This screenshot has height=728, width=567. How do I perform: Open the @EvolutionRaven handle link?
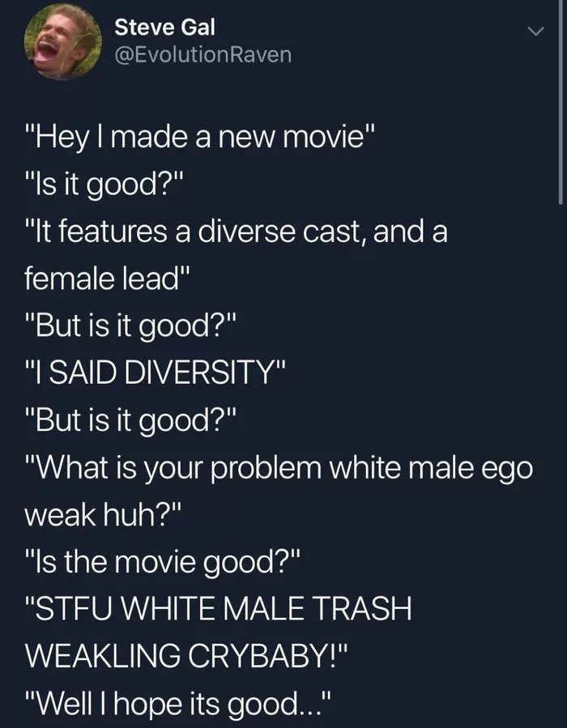point(203,55)
